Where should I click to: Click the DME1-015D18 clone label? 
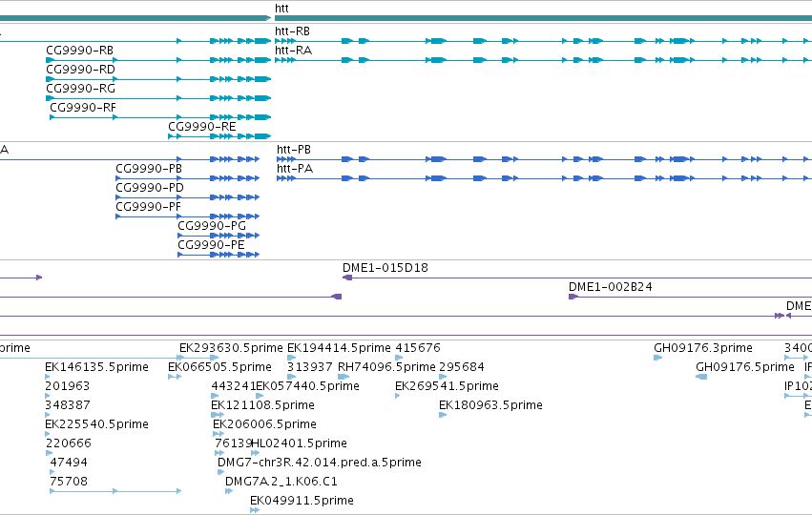coord(385,268)
